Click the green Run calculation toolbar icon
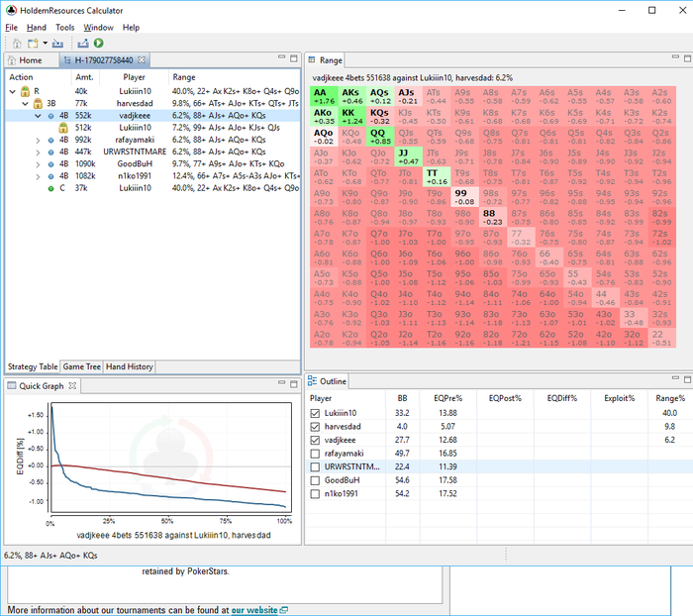This screenshot has width=693, height=616. coord(99,44)
